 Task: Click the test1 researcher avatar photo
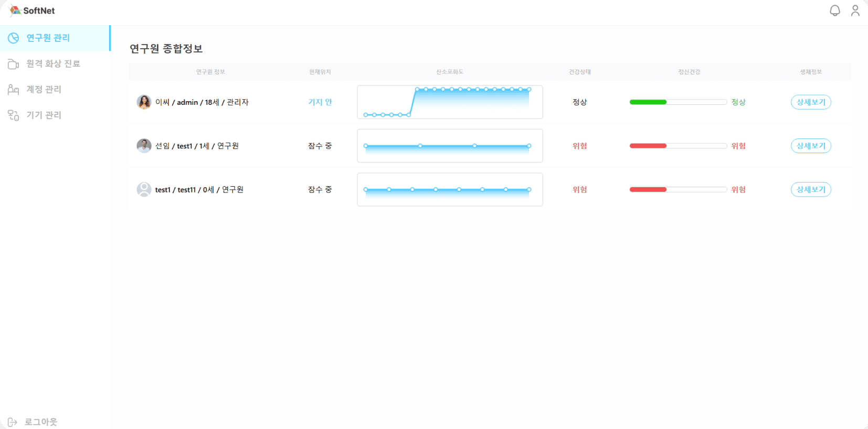[144, 146]
